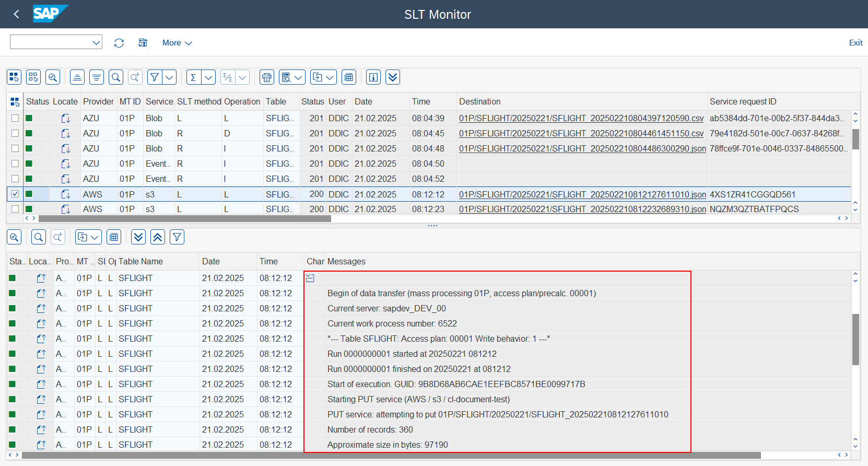
Task: Print the upper grid list
Action: point(267,77)
